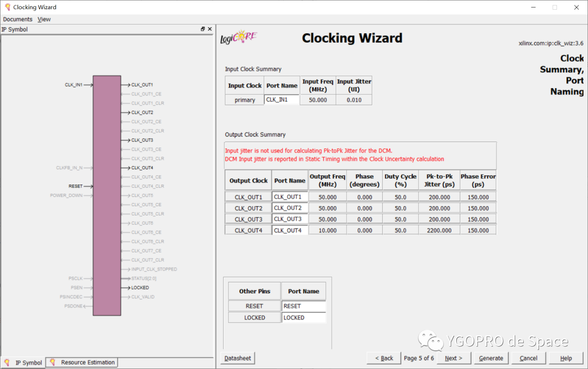Click the IP Symbol tab's lightbulb icon

(7, 362)
